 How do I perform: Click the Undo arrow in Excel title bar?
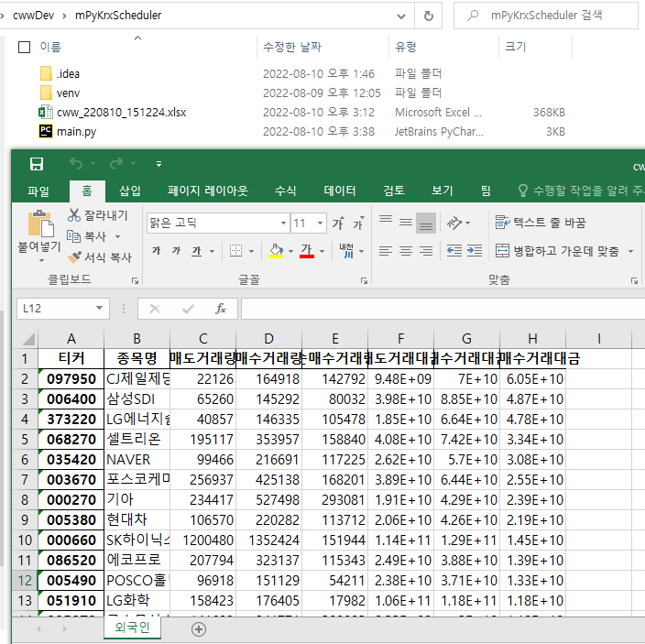(x=76, y=163)
